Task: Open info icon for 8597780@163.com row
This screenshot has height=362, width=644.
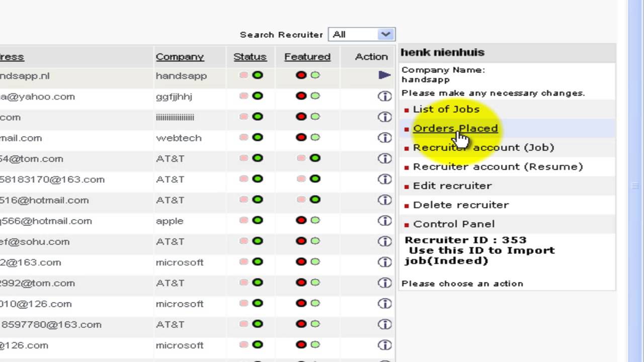Action: coord(384,324)
